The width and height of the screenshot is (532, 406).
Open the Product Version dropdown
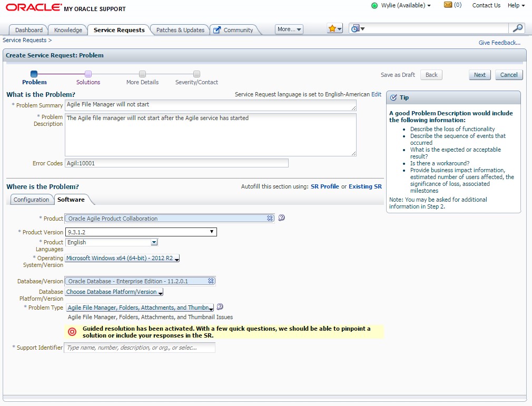tap(211, 232)
